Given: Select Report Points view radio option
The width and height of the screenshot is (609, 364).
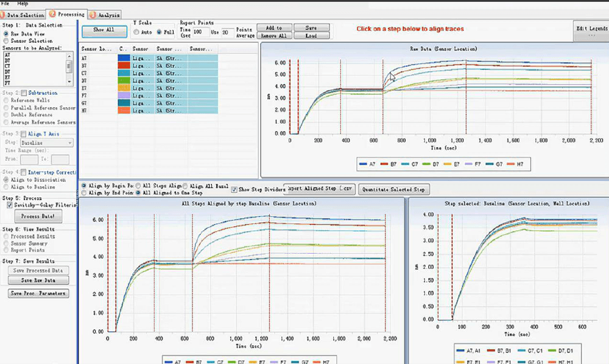Looking at the screenshot, I should point(6,250).
